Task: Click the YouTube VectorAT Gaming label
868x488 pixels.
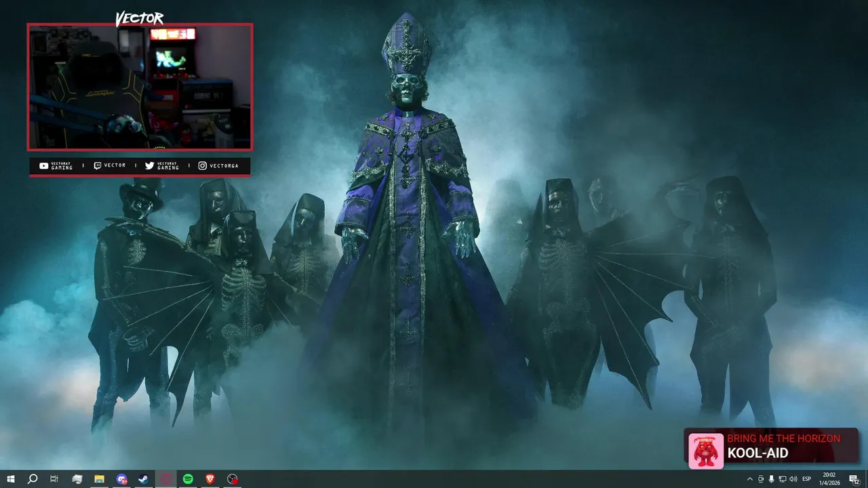Action: click(x=56, y=165)
